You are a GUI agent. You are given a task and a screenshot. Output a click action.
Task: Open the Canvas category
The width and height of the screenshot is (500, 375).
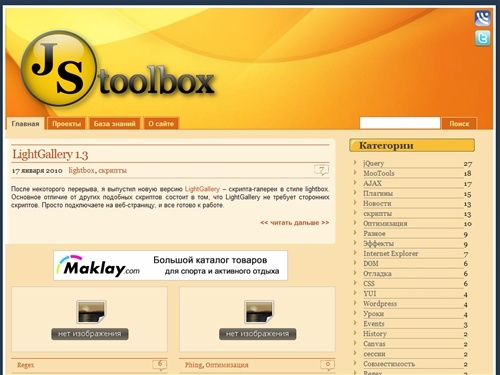coord(374,344)
